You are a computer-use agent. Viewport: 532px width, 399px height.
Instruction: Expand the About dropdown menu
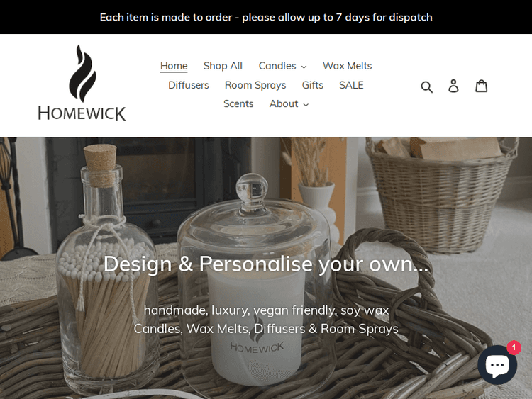(x=289, y=103)
